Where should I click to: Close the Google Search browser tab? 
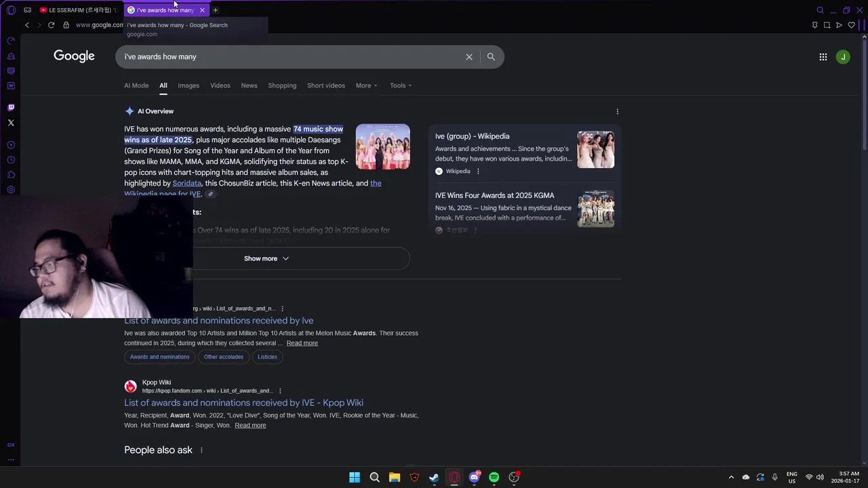202,10
